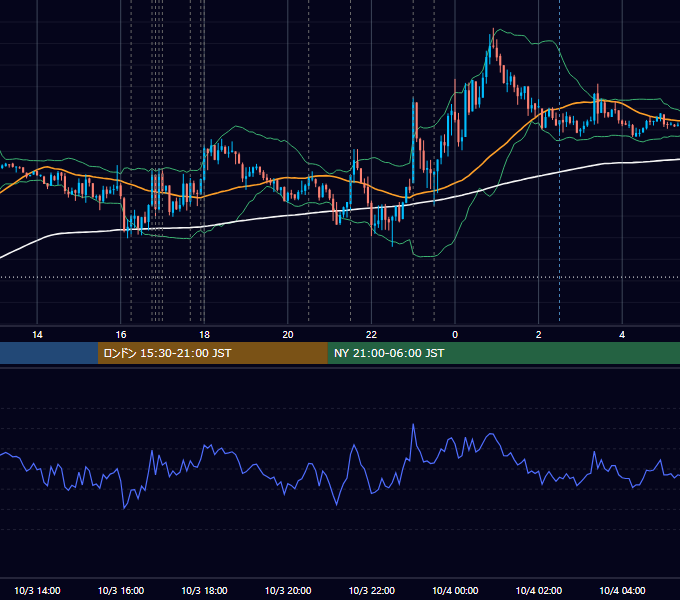Screen dimensions: 680x600
Task: Click the 22 hour label on chart axis
Action: click(371, 335)
